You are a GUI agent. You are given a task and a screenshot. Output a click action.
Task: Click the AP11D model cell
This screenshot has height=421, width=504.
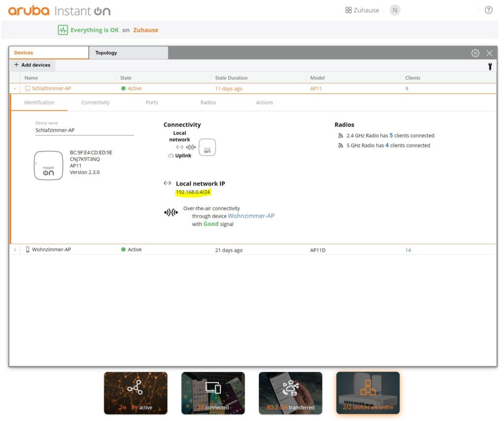(x=318, y=250)
